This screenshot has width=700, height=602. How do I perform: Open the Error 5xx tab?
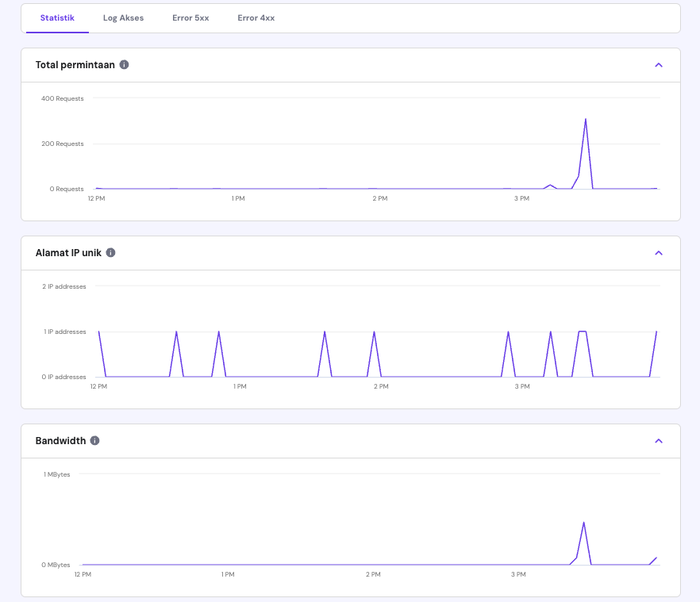click(x=190, y=17)
